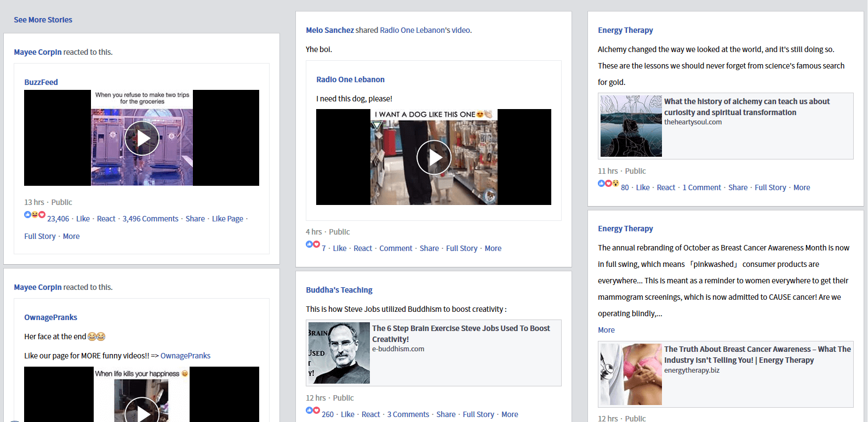Play the Radio One Lebanon dog video
Image resolution: width=868 pixels, height=422 pixels.
[x=433, y=157]
